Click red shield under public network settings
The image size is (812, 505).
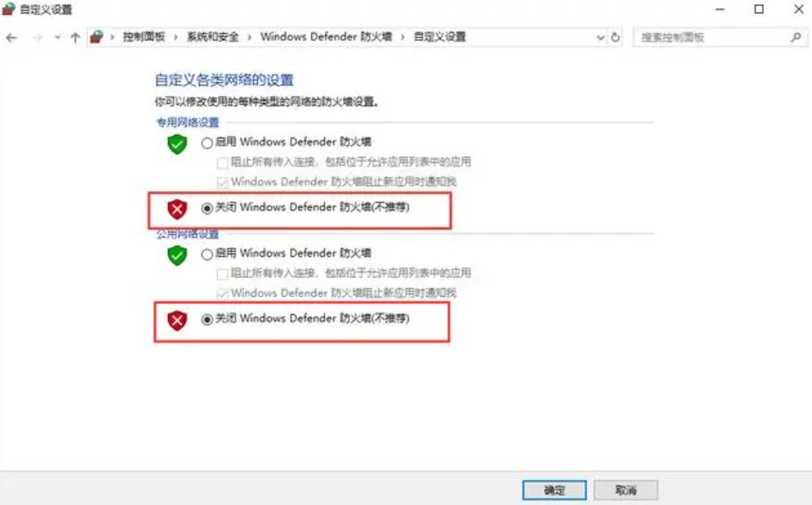(x=177, y=320)
